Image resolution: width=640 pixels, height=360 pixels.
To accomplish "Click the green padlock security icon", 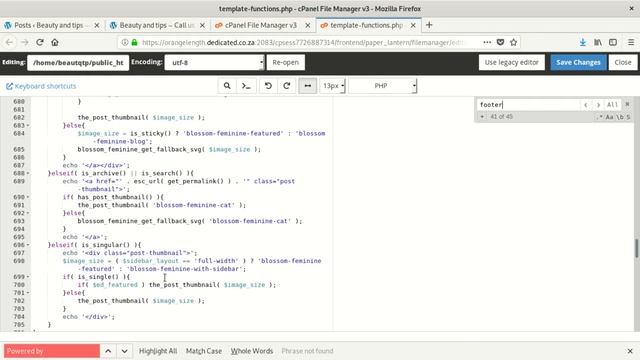I will pos(134,42).
